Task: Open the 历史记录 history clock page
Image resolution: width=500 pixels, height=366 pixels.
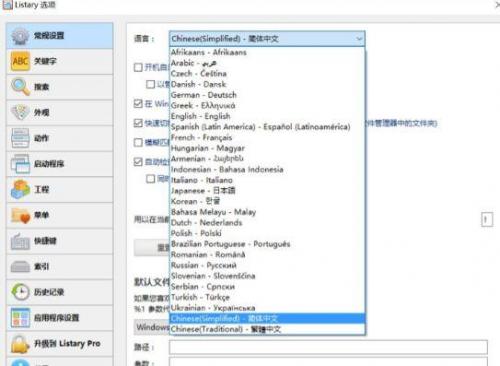Action: [x=60, y=292]
